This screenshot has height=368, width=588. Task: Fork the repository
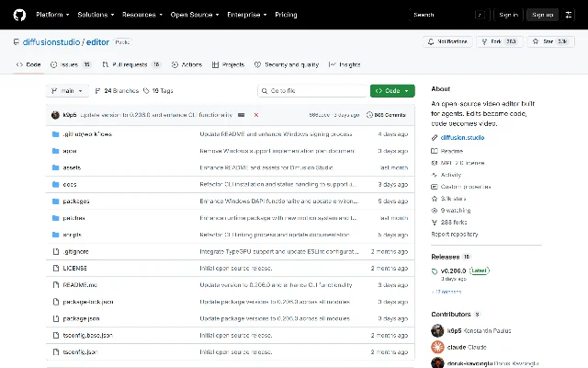click(x=500, y=41)
